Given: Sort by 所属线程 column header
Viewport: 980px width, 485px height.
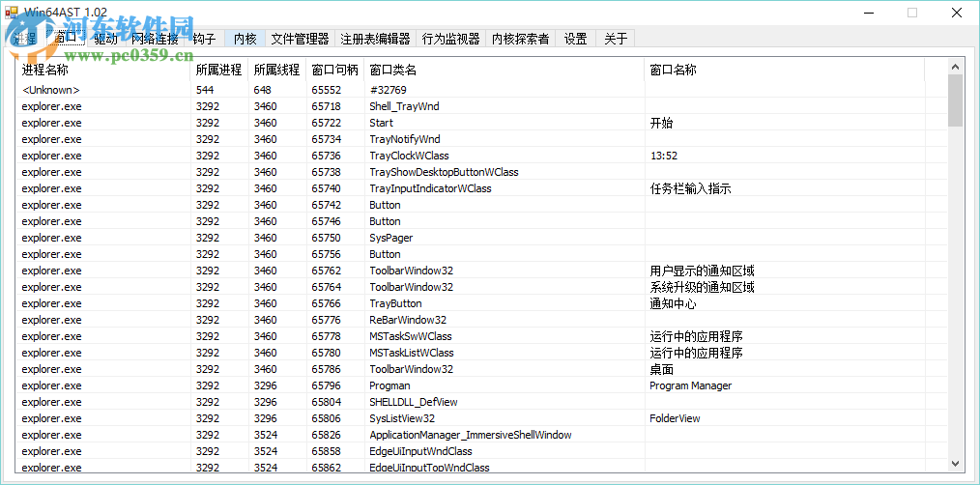Looking at the screenshot, I should point(276,70).
